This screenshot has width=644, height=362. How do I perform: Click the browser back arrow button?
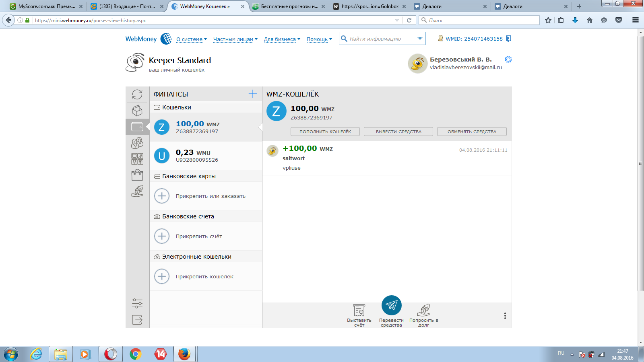[x=8, y=20]
